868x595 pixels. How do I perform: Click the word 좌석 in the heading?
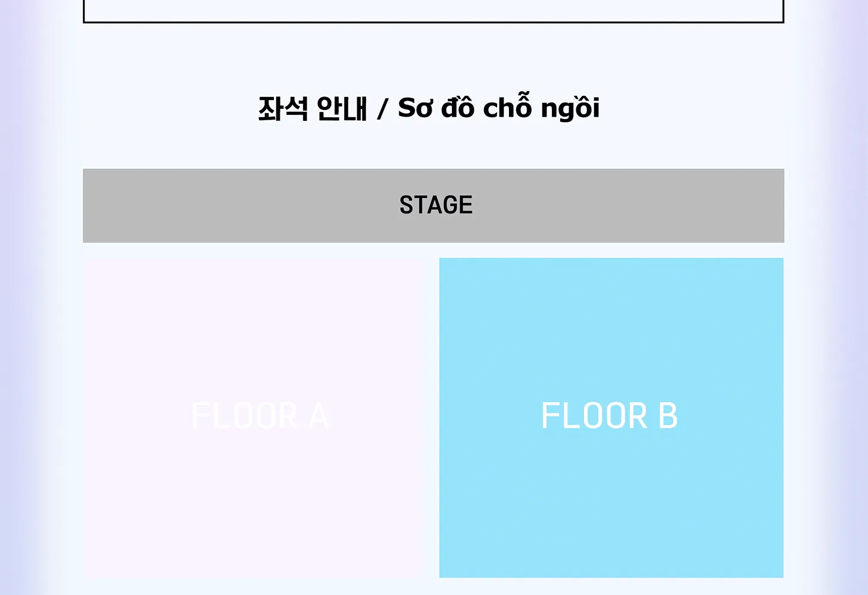(x=283, y=109)
